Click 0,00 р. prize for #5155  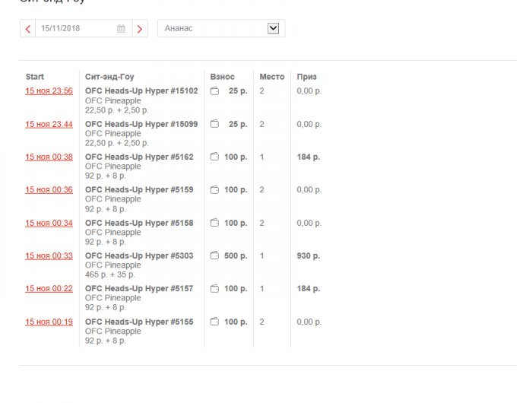(x=309, y=322)
